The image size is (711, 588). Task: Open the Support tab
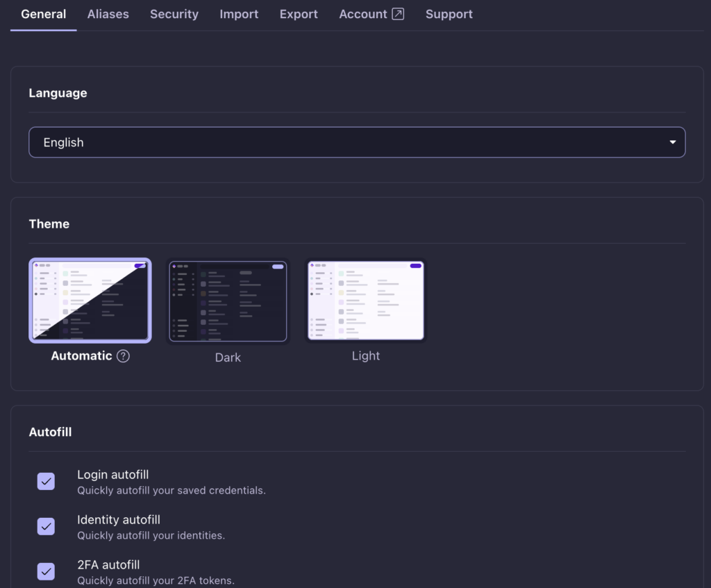tap(449, 14)
